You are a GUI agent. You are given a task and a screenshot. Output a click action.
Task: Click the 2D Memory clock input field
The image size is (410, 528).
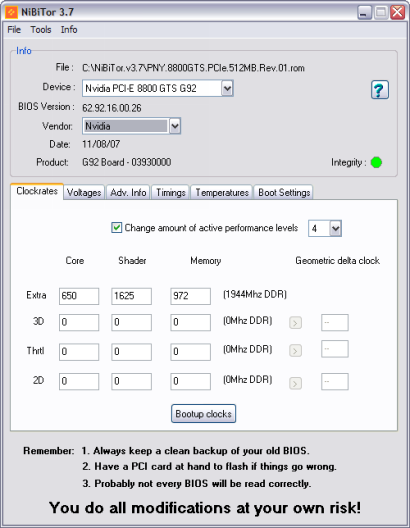click(191, 382)
